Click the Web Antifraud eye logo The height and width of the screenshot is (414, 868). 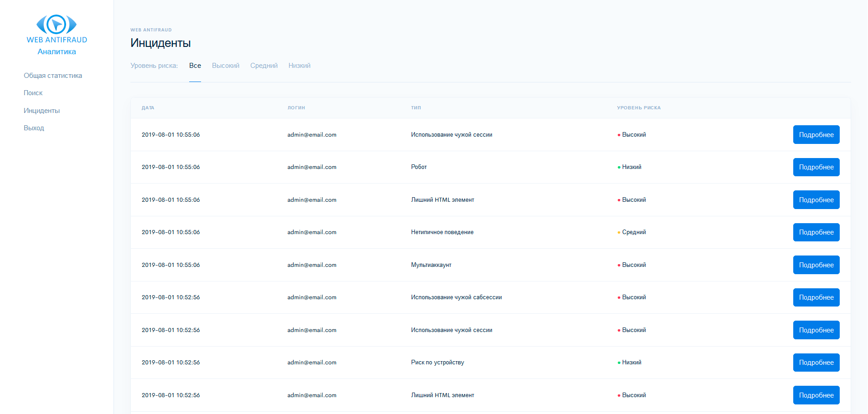pyautogui.click(x=57, y=25)
